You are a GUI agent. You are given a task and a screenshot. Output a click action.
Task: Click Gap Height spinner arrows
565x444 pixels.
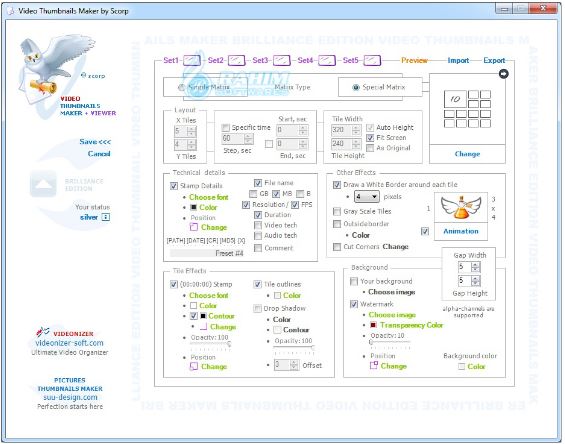tap(476, 281)
